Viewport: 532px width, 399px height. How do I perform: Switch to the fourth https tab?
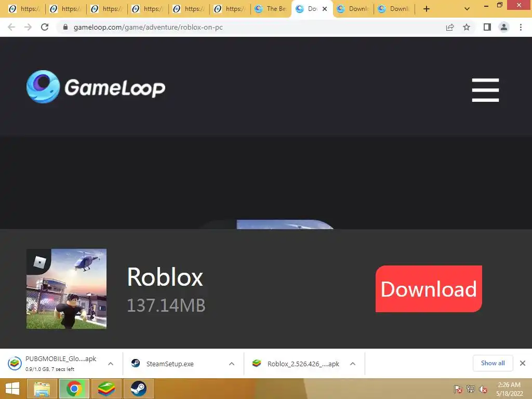click(x=148, y=9)
